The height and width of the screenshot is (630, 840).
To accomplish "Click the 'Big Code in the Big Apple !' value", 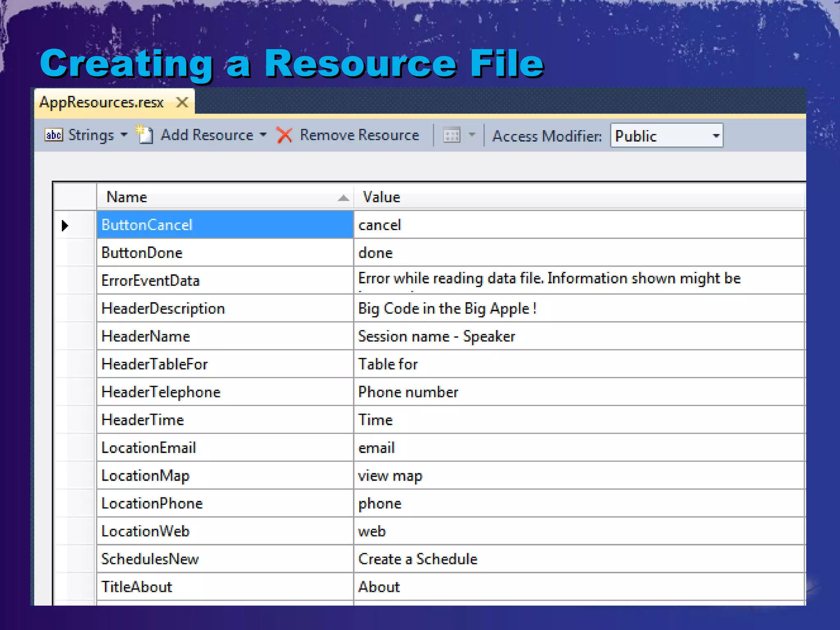I will [579, 308].
